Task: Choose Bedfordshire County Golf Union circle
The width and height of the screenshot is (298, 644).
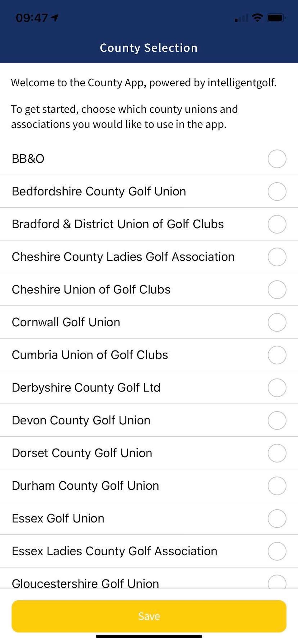Action: (x=277, y=191)
